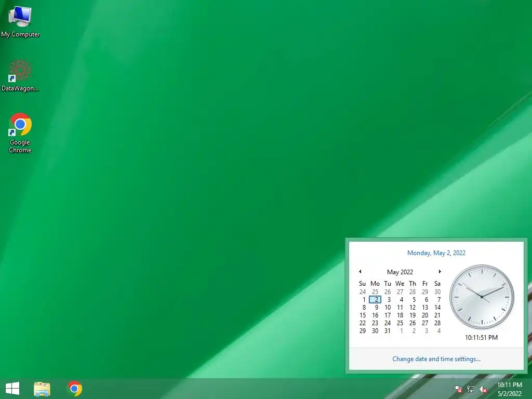
Task: Open File Explorer from the taskbar
Action: point(42,389)
